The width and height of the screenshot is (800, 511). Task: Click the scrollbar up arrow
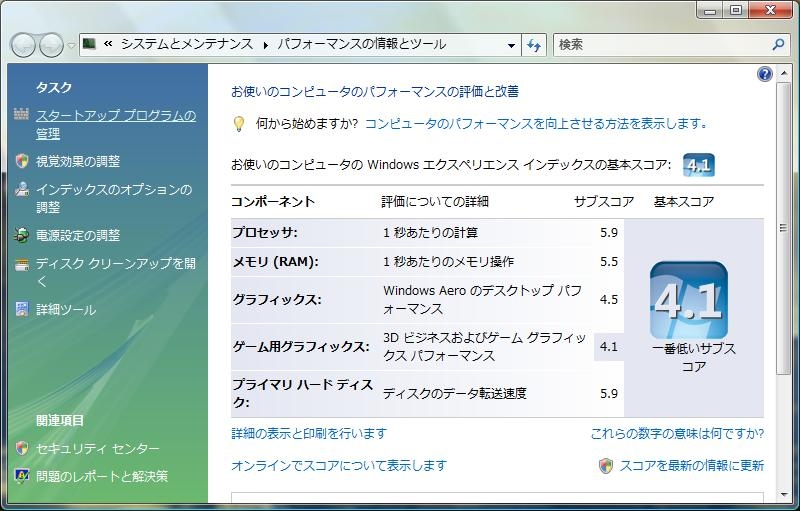pos(783,74)
